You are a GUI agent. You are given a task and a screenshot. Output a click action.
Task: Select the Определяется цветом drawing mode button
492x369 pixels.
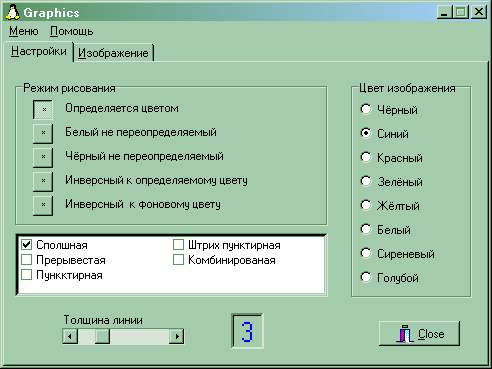[43, 109]
